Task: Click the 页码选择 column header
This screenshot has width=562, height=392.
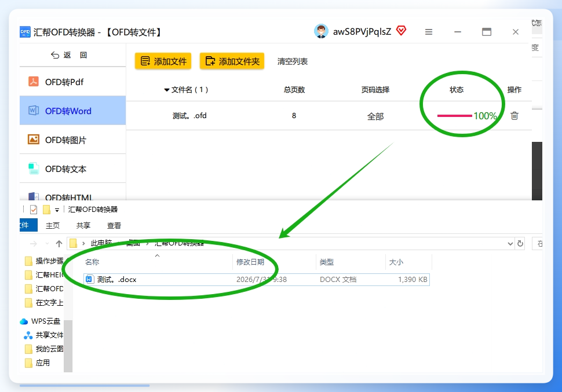Action: point(375,90)
